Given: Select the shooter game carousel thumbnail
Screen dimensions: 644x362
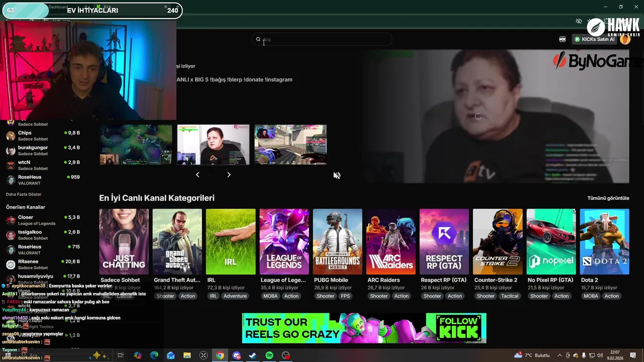Looking at the screenshot, I should (x=291, y=145).
